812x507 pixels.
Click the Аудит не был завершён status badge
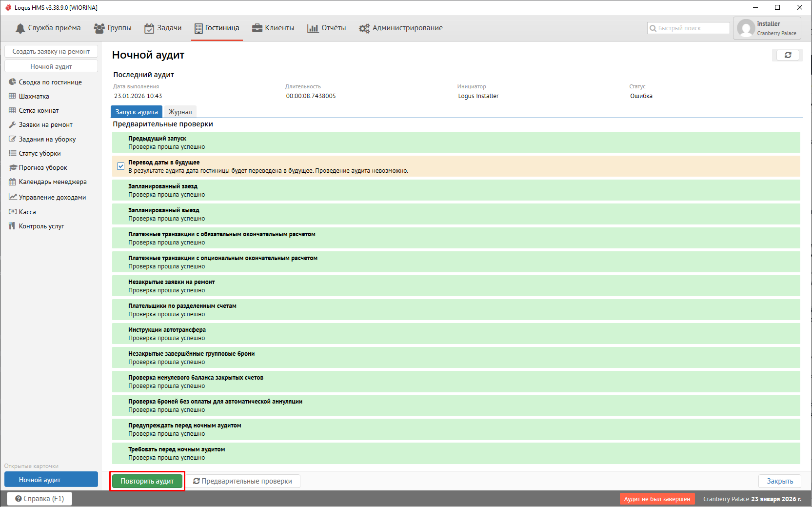click(x=656, y=499)
